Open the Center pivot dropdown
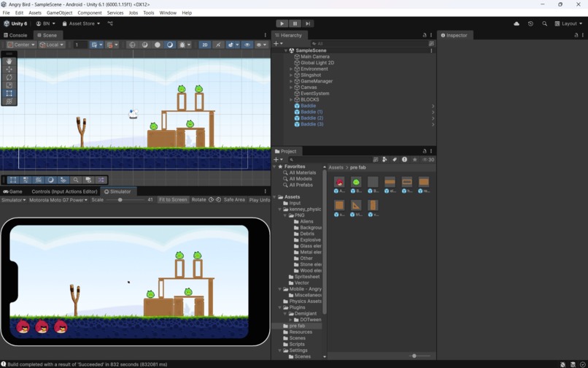Screen dimensions: 588x368 click(x=21, y=45)
